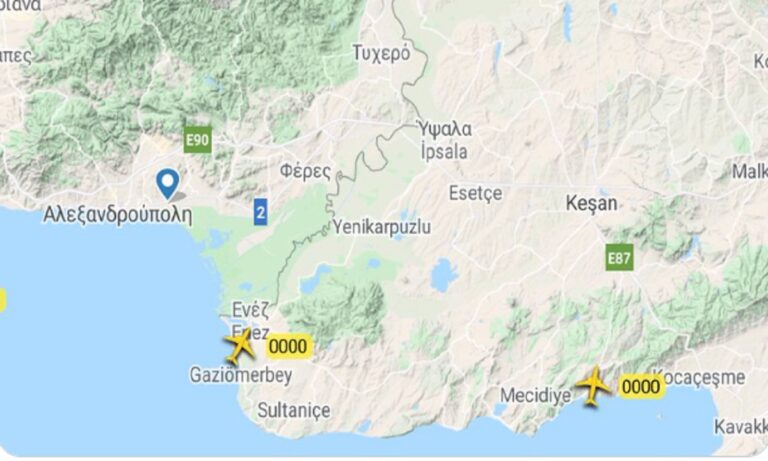Select the İpsala town label
This screenshot has height=461, width=768.
444,151
